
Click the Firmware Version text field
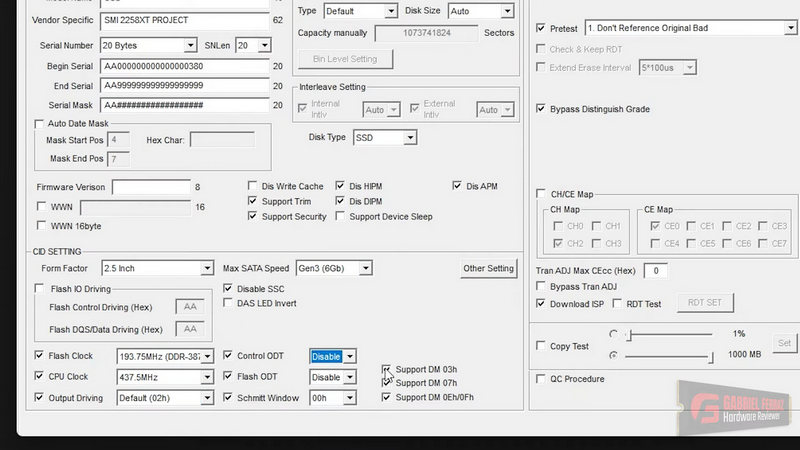click(151, 187)
